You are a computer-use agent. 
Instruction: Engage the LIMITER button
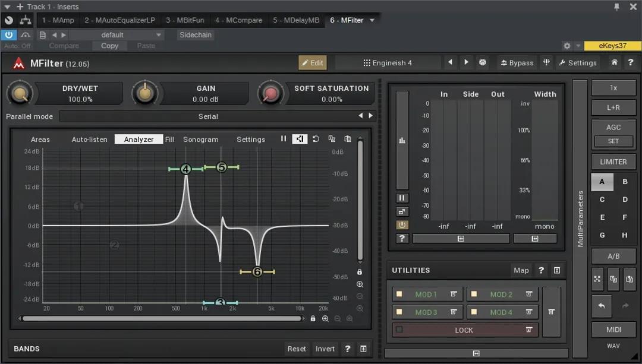point(613,162)
